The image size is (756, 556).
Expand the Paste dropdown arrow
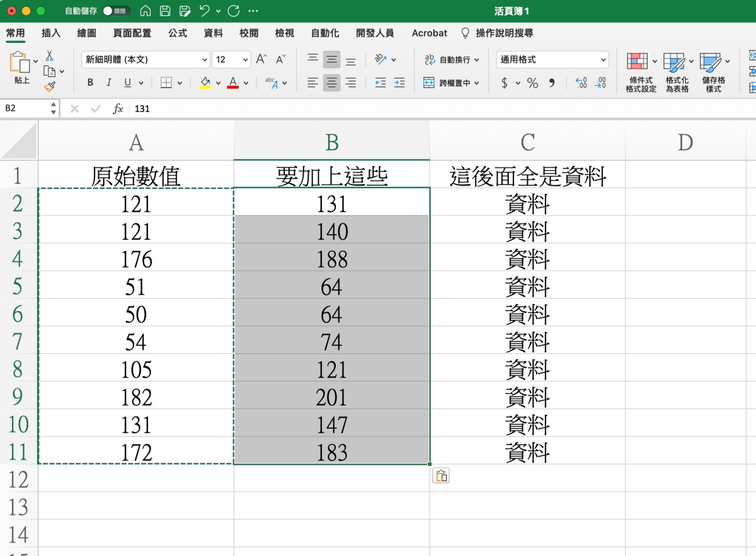[x=36, y=61]
